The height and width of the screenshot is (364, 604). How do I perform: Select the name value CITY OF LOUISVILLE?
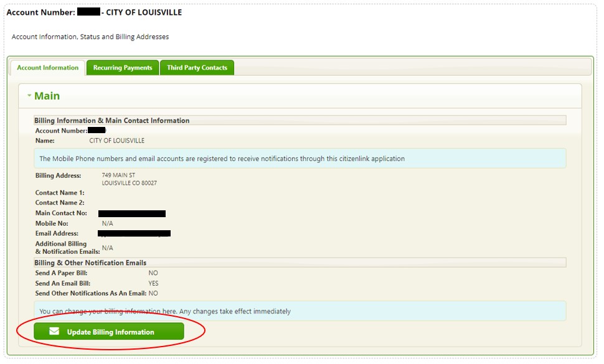(116, 141)
